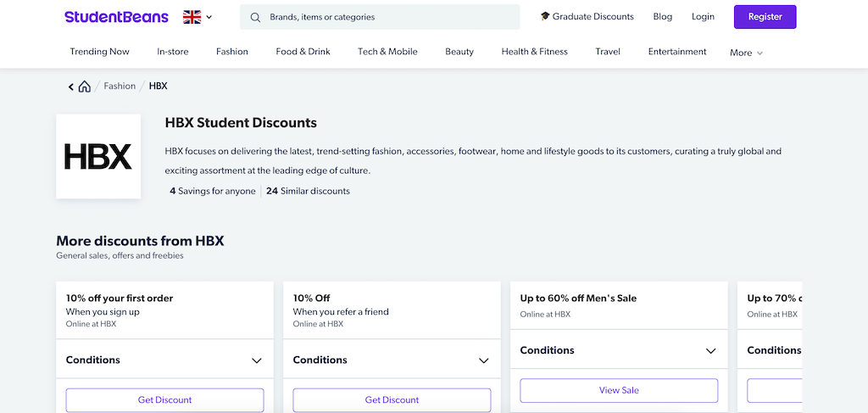Open Graduate Discounts link
The image size is (868, 413).
[x=587, y=17]
